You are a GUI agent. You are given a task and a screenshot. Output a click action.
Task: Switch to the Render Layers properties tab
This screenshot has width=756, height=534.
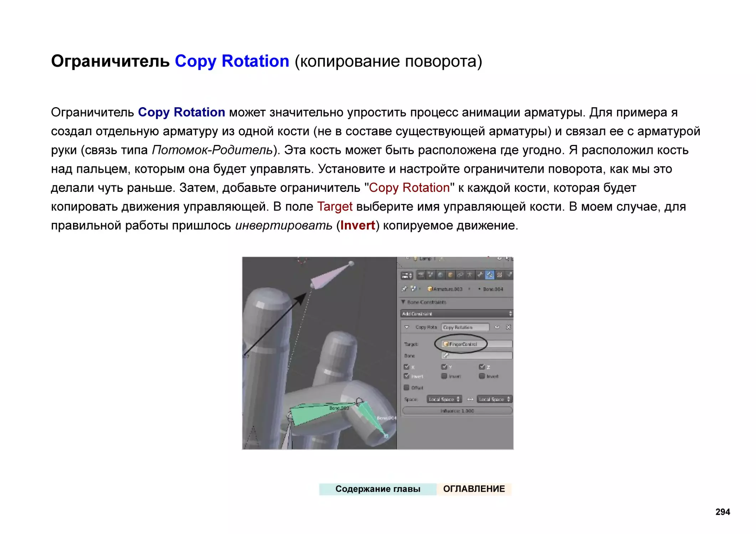[x=421, y=275]
